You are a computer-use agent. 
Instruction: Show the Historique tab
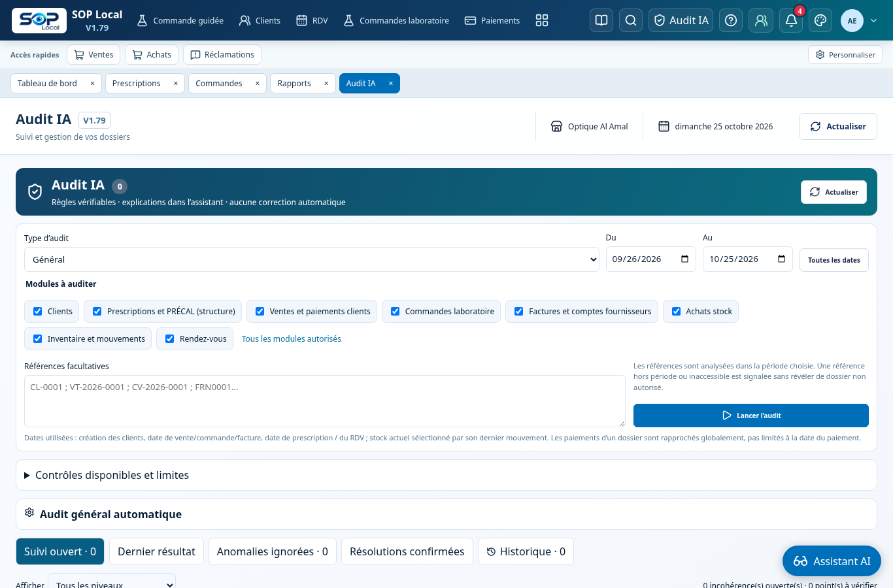pyautogui.click(x=526, y=551)
